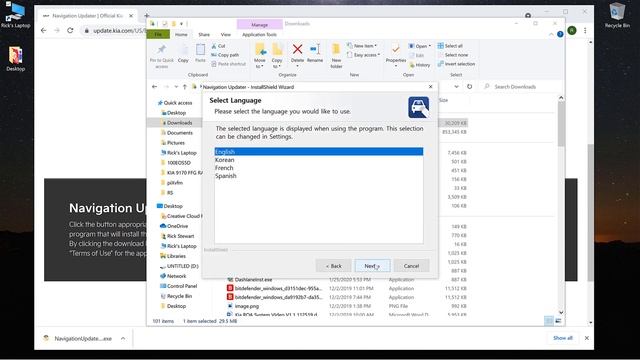This screenshot has width=640, height=360.
Task: Click Cut in the Clipboard group
Action: [x=218, y=46]
